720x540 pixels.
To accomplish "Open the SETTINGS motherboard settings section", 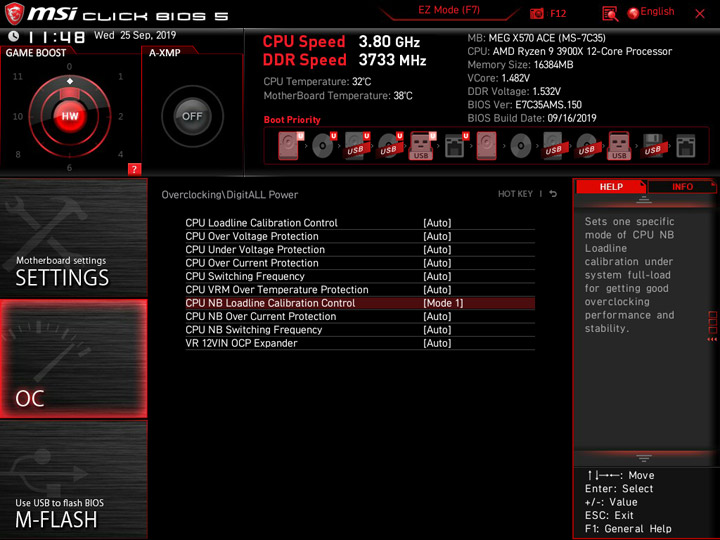I will click(x=73, y=238).
